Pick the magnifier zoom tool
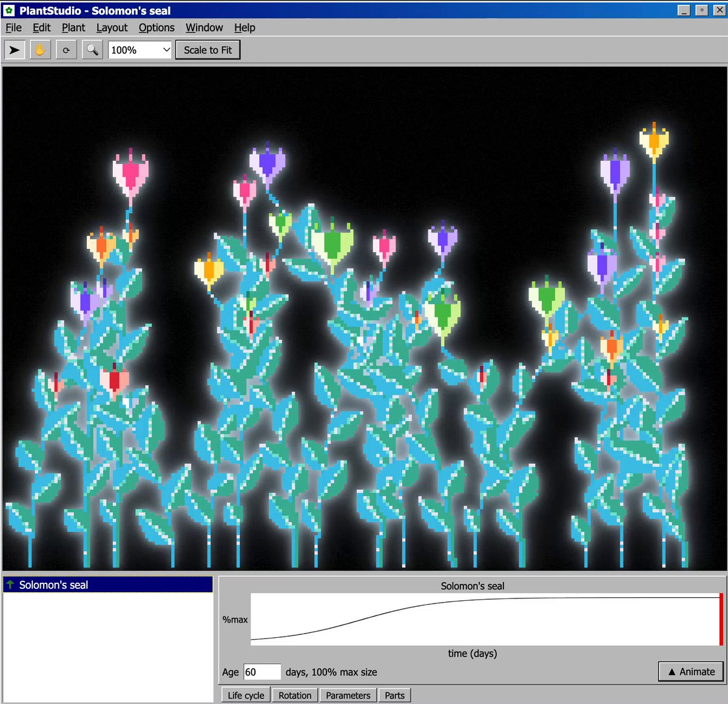Viewport: 728px width, 704px height. [92, 50]
